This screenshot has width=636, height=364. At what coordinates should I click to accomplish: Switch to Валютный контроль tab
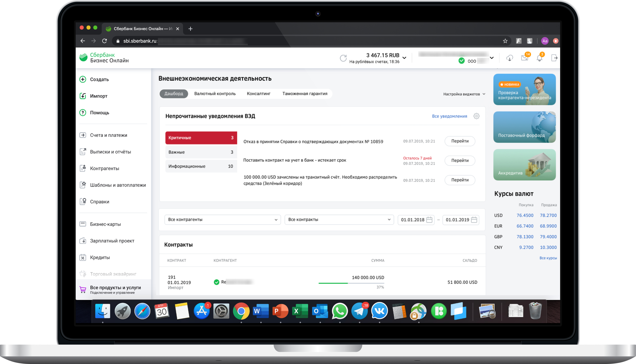point(215,94)
